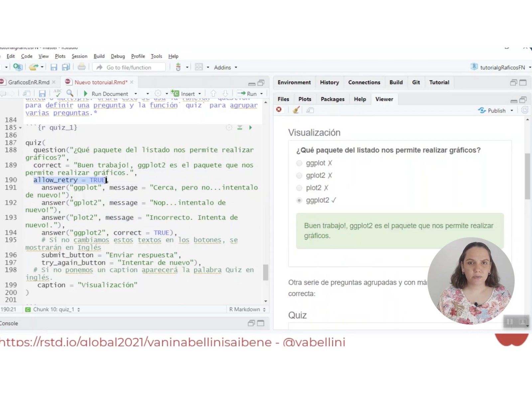Refresh the viewer pane icon
The height and width of the screenshot is (399, 532).
[x=525, y=110]
